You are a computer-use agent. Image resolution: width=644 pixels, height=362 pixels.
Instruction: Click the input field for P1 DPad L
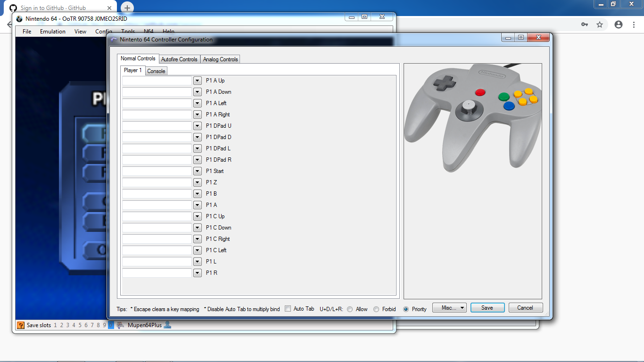[157, 148]
